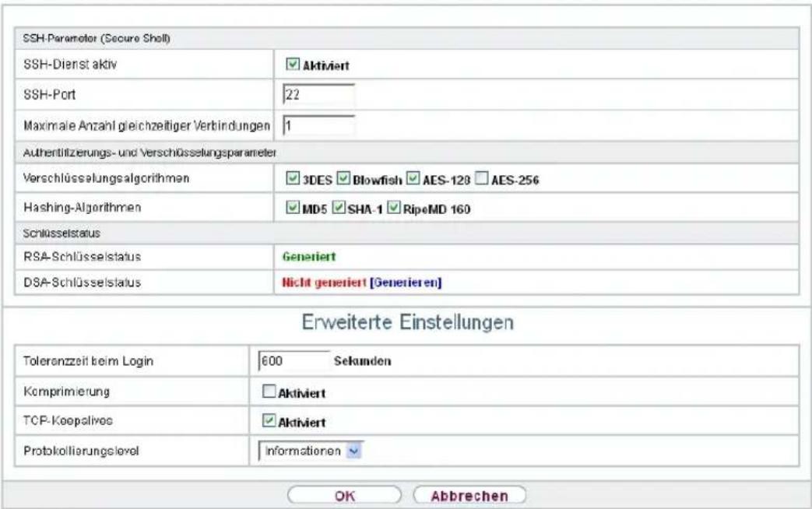
Task: Click the SSH-Port input field
Action: click(319, 95)
